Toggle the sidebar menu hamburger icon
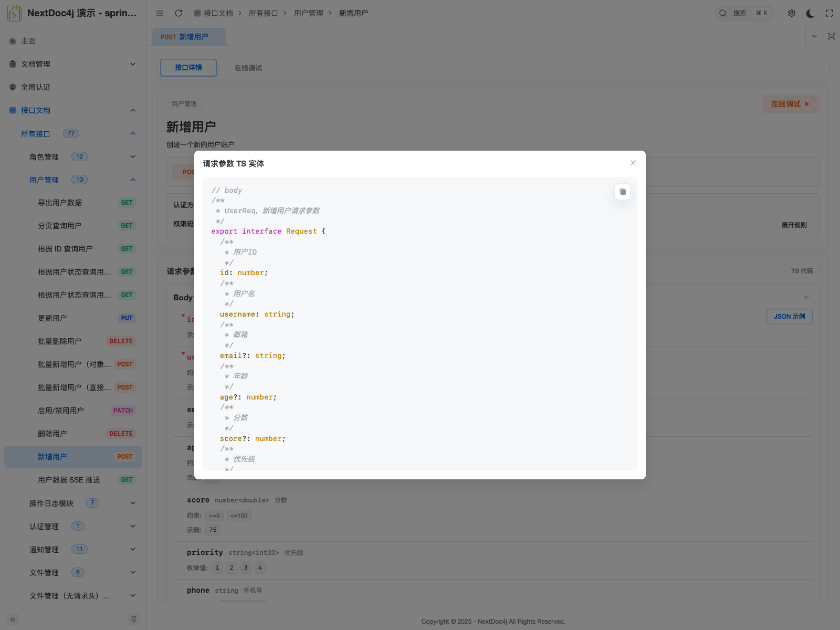 click(160, 13)
